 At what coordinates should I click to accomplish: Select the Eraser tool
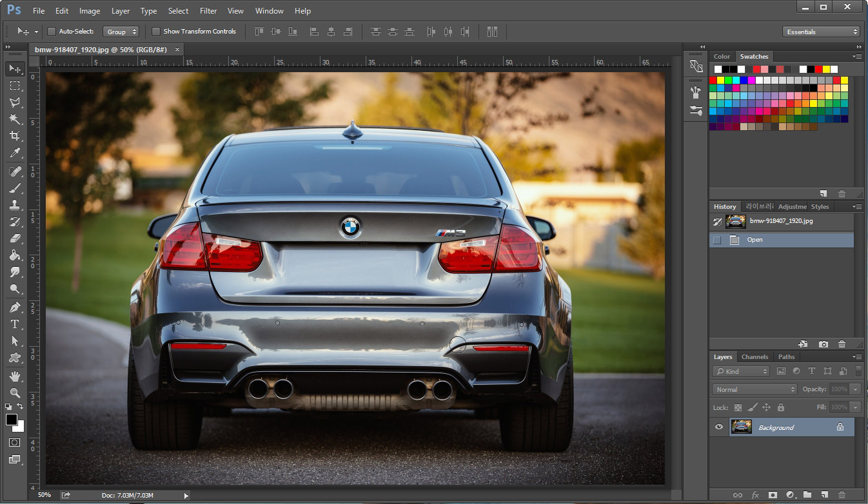pos(15,238)
